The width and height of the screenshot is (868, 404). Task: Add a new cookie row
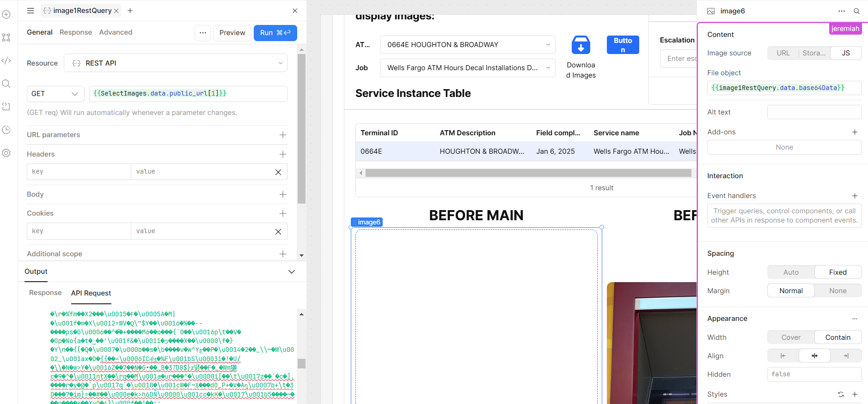283,213
